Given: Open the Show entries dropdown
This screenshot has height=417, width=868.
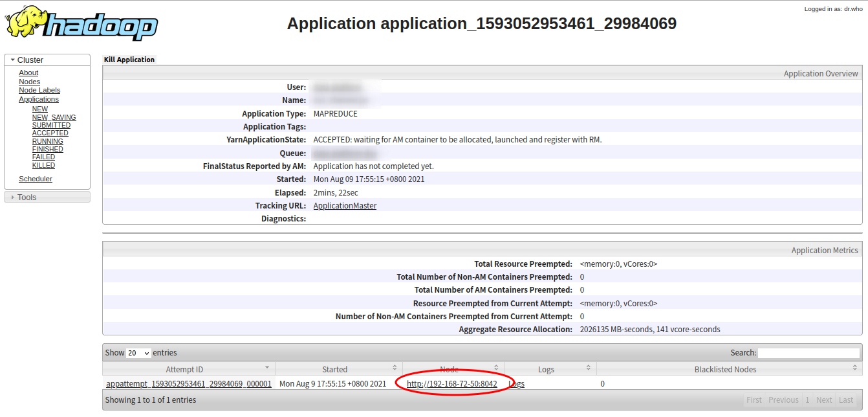Looking at the screenshot, I should pos(138,353).
